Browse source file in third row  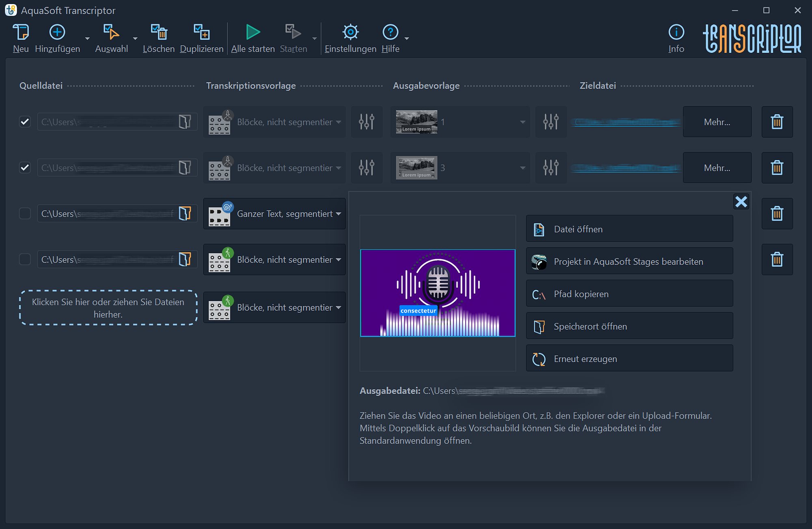click(x=185, y=213)
